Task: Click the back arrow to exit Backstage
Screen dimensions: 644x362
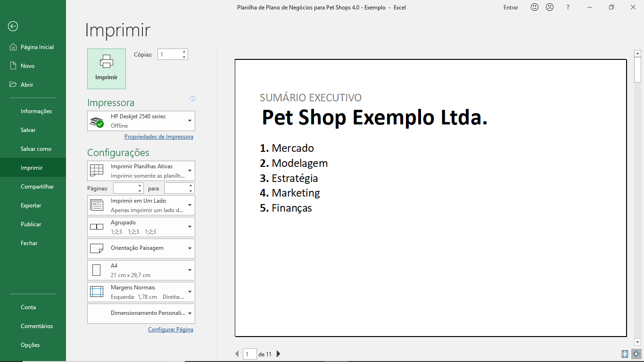Action: (x=13, y=26)
